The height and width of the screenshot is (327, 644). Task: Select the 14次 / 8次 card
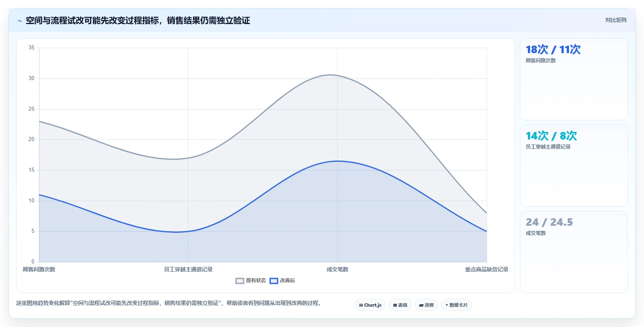click(x=573, y=166)
